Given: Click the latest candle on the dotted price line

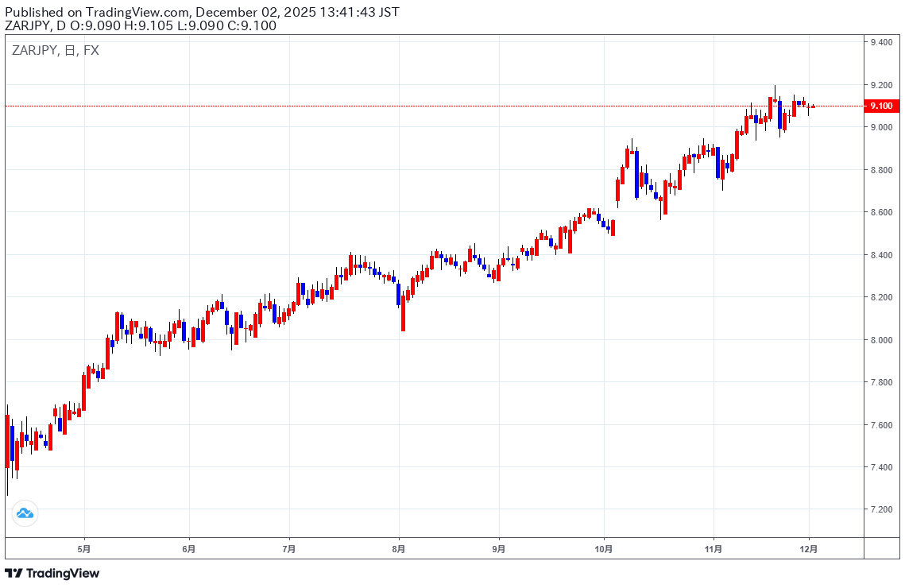Looking at the screenshot, I should (x=813, y=106).
